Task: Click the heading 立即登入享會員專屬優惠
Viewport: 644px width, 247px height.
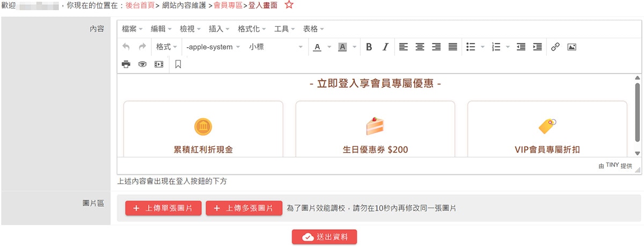Action: 375,84
